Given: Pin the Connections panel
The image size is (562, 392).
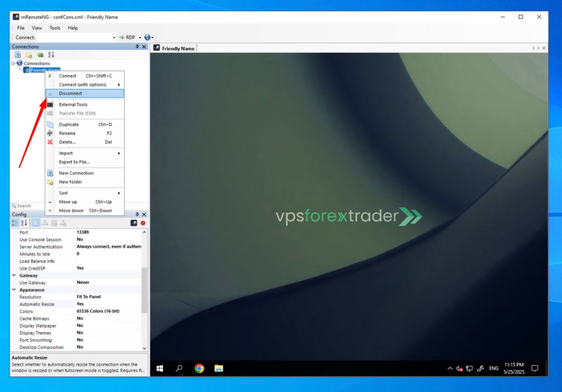Looking at the screenshot, I should coord(137,47).
